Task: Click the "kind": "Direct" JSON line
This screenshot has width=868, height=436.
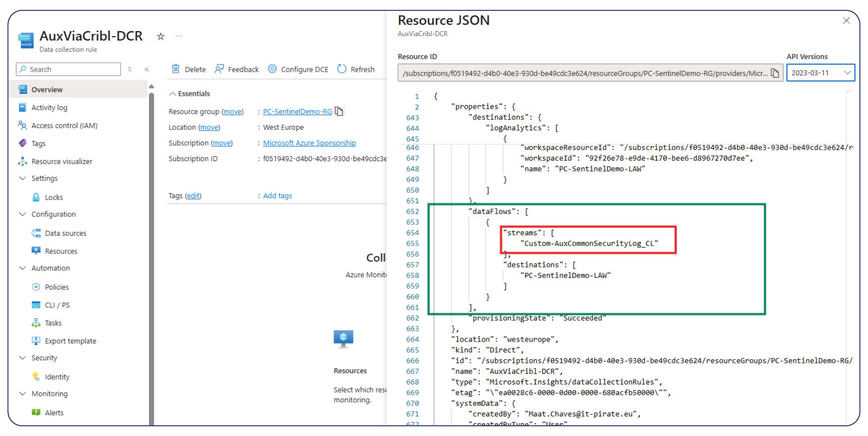Action: coord(487,350)
